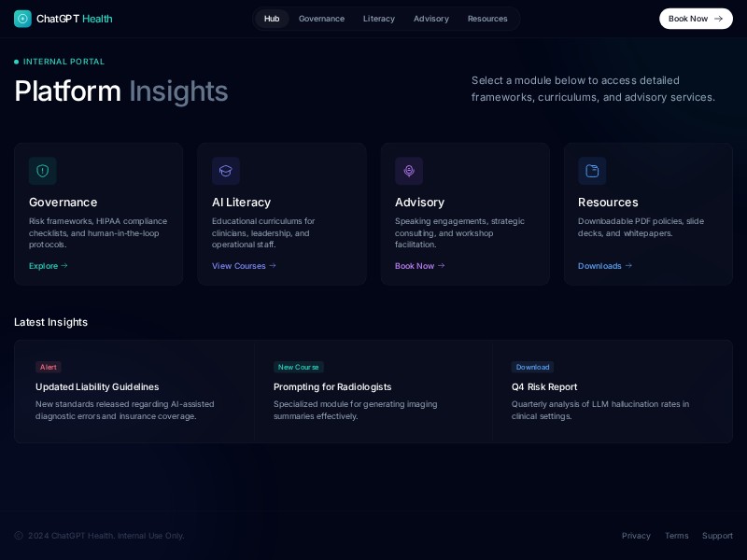This screenshot has height=560, width=747.
Task: Click the arrow beside the Downloads link
Action: [x=628, y=265]
